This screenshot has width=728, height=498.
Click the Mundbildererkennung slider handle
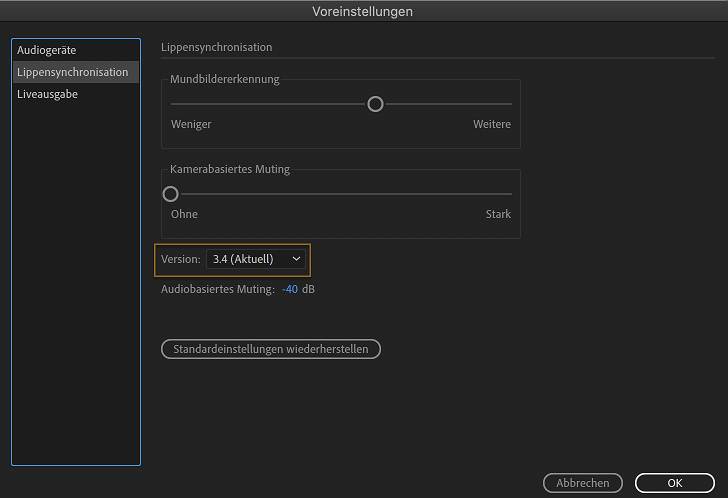click(375, 104)
